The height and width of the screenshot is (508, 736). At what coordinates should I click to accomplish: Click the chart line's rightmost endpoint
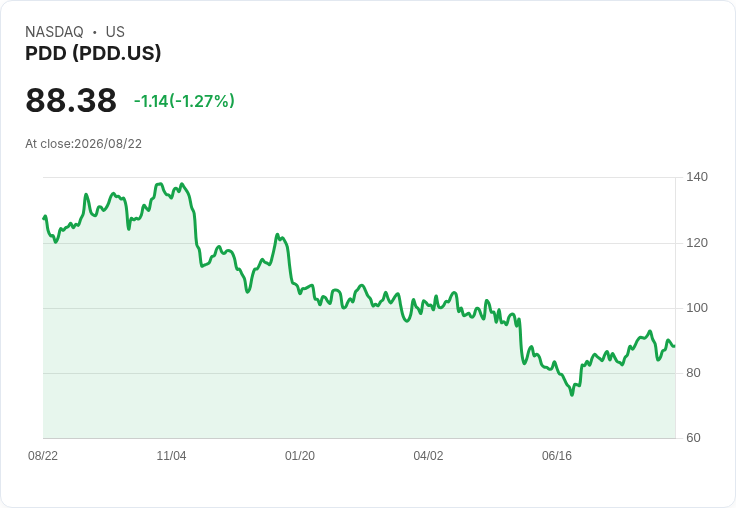(675, 346)
